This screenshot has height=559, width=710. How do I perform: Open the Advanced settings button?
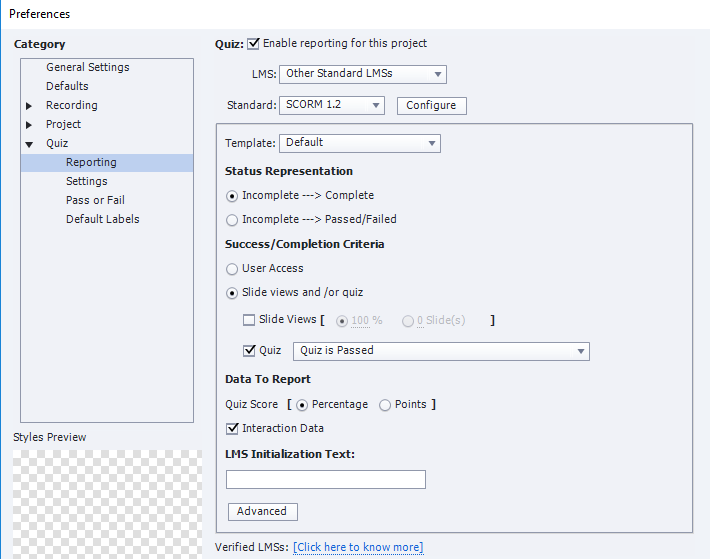coord(263,511)
